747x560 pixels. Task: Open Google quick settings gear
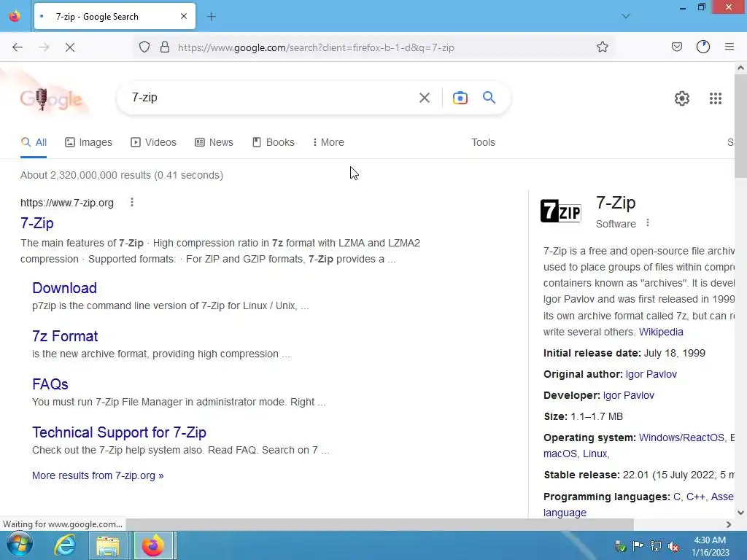682,98
